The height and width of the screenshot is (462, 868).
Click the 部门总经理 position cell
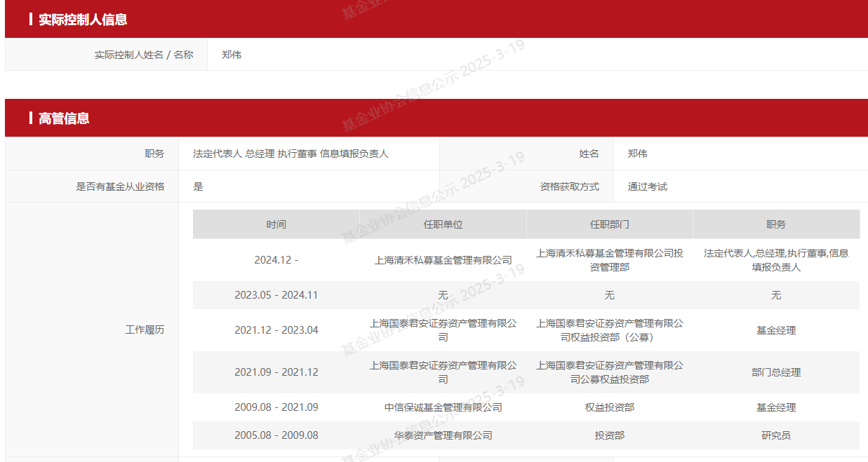(x=776, y=372)
